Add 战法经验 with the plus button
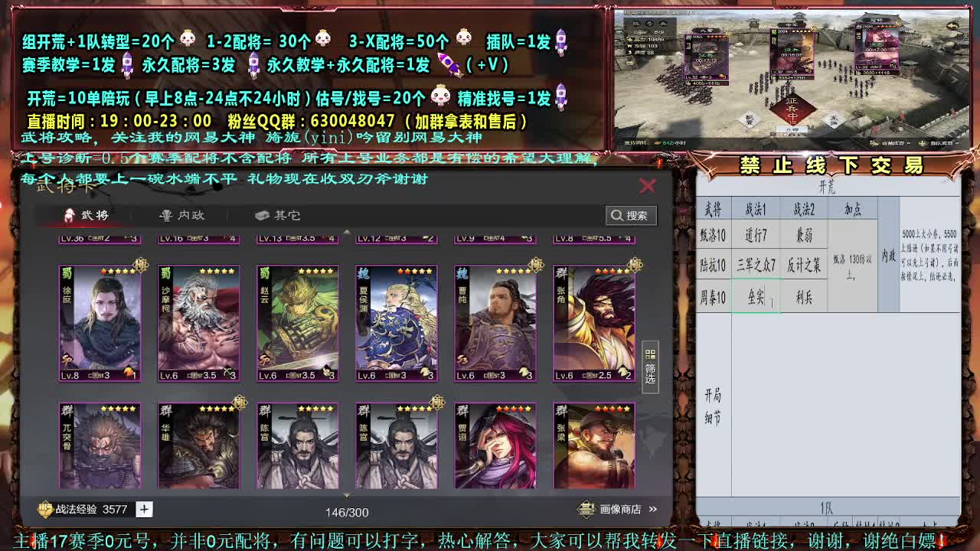The image size is (980, 551). [144, 509]
